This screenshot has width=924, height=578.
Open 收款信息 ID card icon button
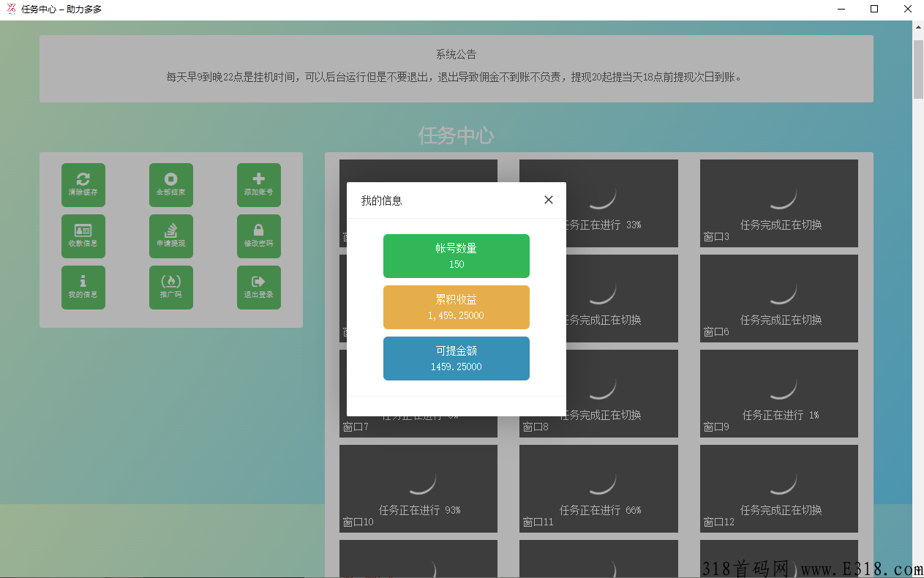click(83, 236)
